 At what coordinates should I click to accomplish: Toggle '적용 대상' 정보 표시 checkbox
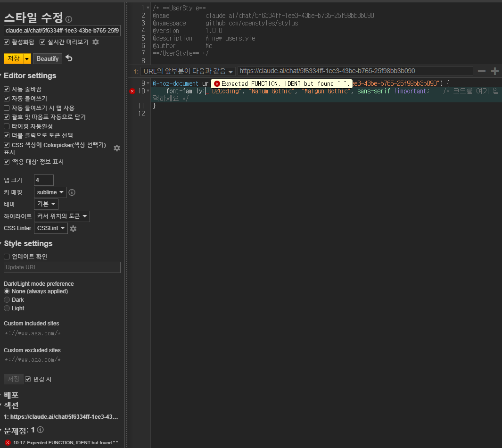click(x=7, y=162)
